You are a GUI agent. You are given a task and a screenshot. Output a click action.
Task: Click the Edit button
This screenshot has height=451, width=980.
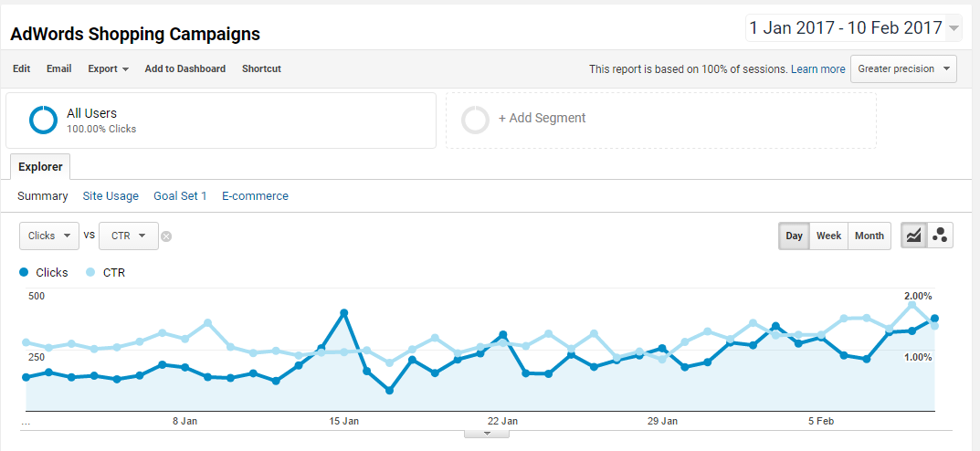tap(21, 68)
